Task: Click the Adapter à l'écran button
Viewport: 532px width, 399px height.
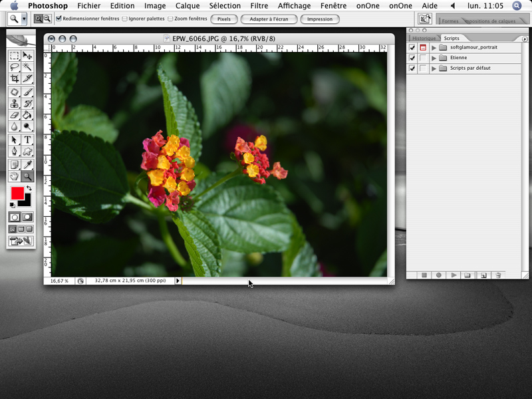Action: [269, 19]
